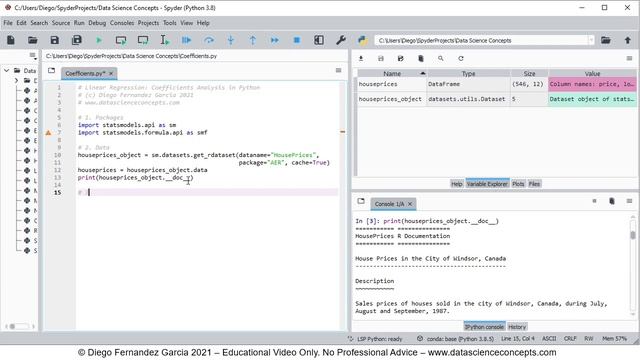Image resolution: width=640 pixels, height=360 pixels.
Task: Run cell and advance icon
Action: (143, 40)
